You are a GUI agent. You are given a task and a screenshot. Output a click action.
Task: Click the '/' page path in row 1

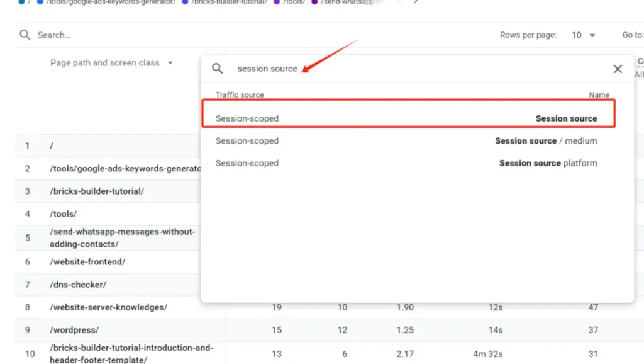(52, 146)
